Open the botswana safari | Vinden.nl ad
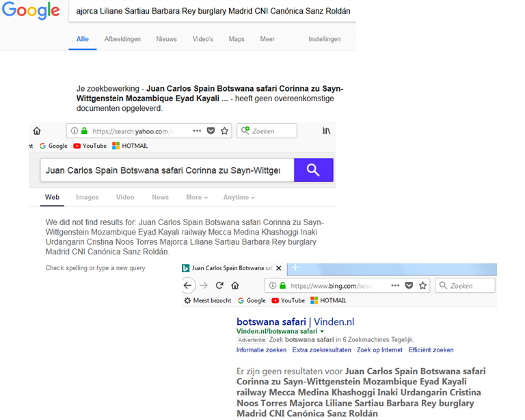The height and width of the screenshot is (420, 525). pyautogui.click(x=295, y=322)
